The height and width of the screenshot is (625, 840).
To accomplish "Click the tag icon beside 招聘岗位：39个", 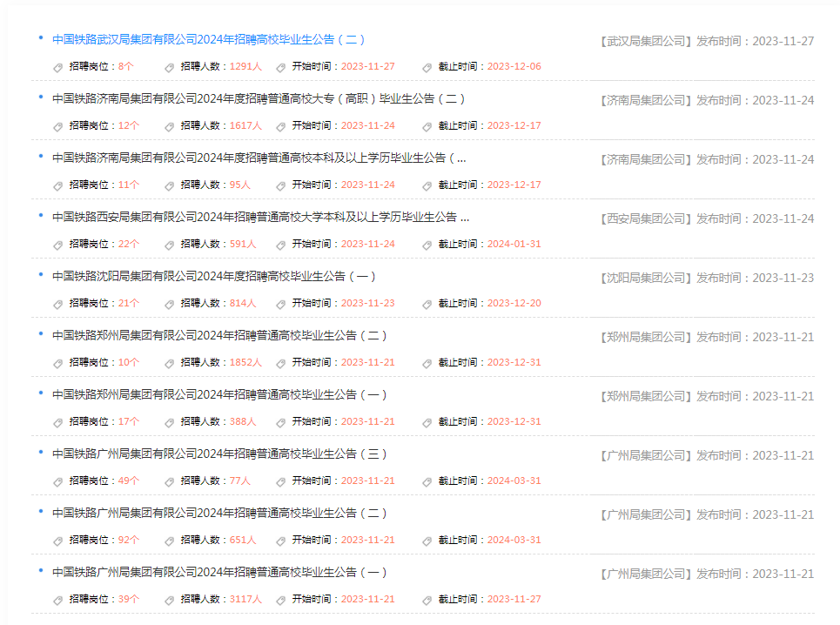I will 57,600.
